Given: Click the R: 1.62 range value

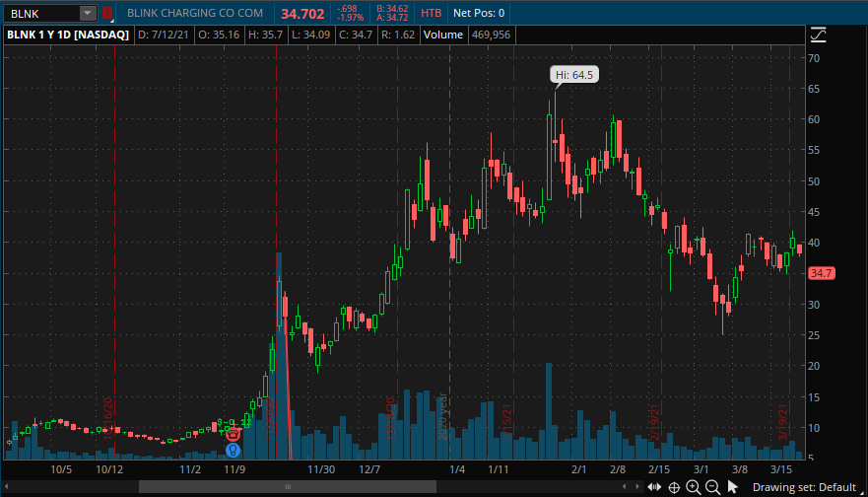Looking at the screenshot, I should coord(398,35).
